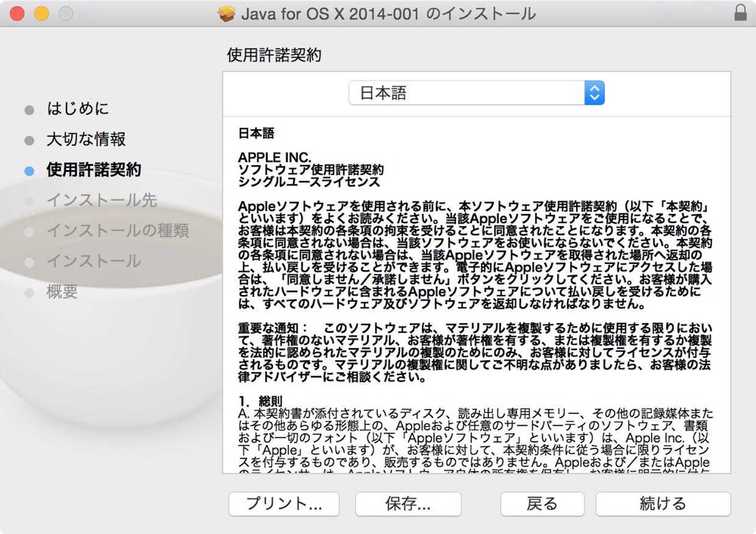Click the lock icon in the title bar
This screenshot has width=756, height=534.
pyautogui.click(x=740, y=13)
